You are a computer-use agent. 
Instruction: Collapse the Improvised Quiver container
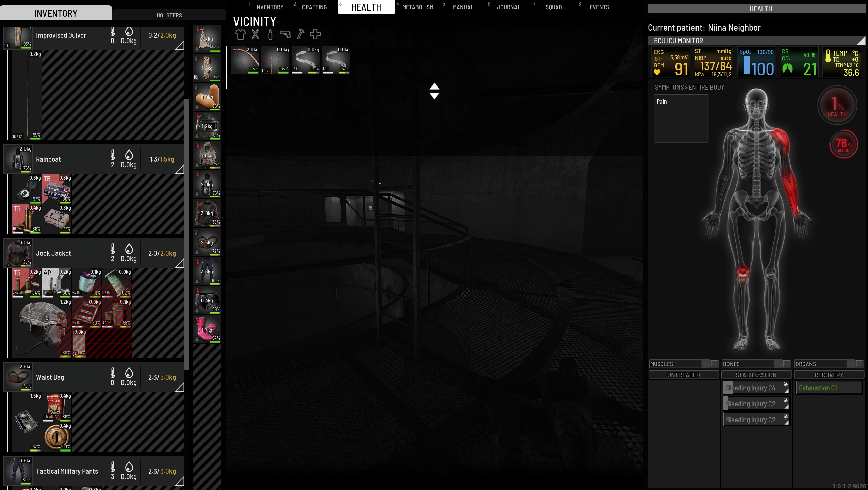point(179,45)
